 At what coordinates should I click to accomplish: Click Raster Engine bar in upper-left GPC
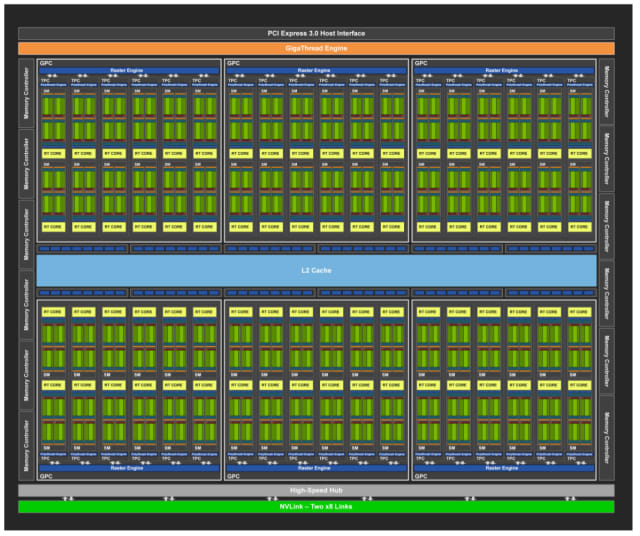(x=129, y=71)
